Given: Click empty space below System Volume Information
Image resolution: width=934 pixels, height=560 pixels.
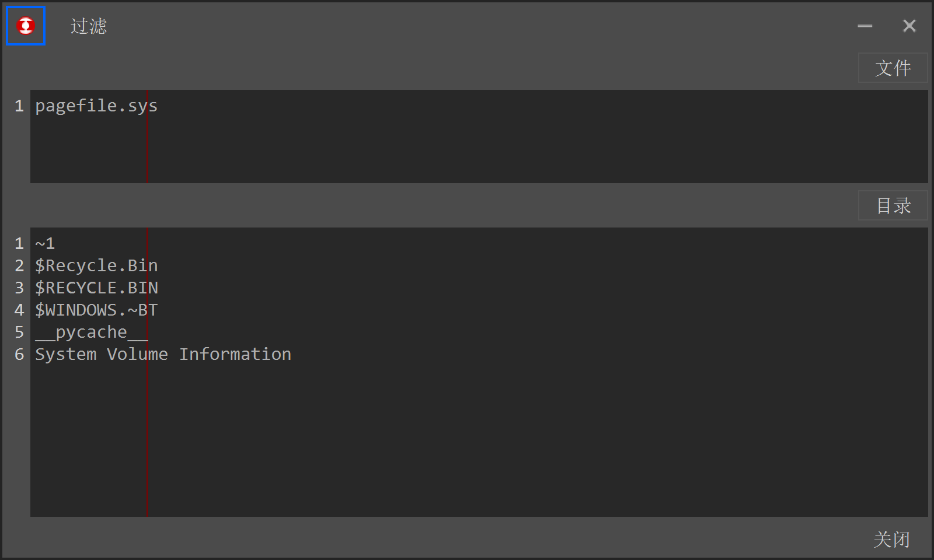Looking at the screenshot, I should coord(467,443).
